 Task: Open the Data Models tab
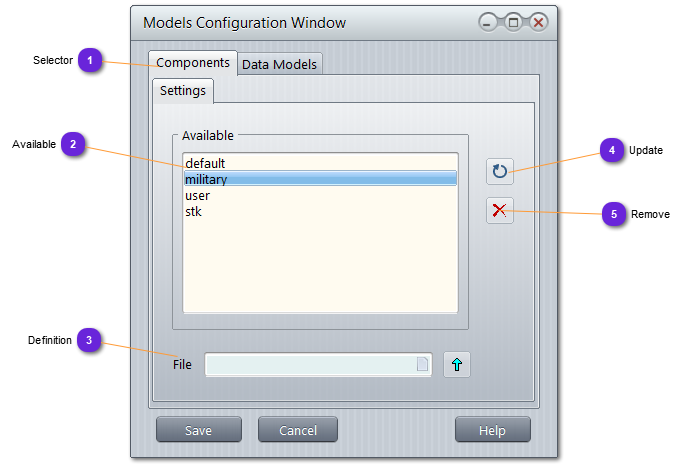pyautogui.click(x=280, y=64)
